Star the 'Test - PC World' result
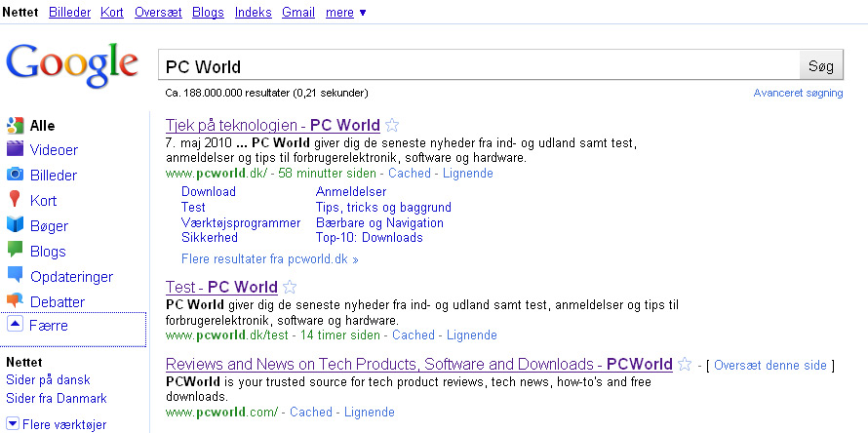The width and height of the screenshot is (868, 433). 290,287
